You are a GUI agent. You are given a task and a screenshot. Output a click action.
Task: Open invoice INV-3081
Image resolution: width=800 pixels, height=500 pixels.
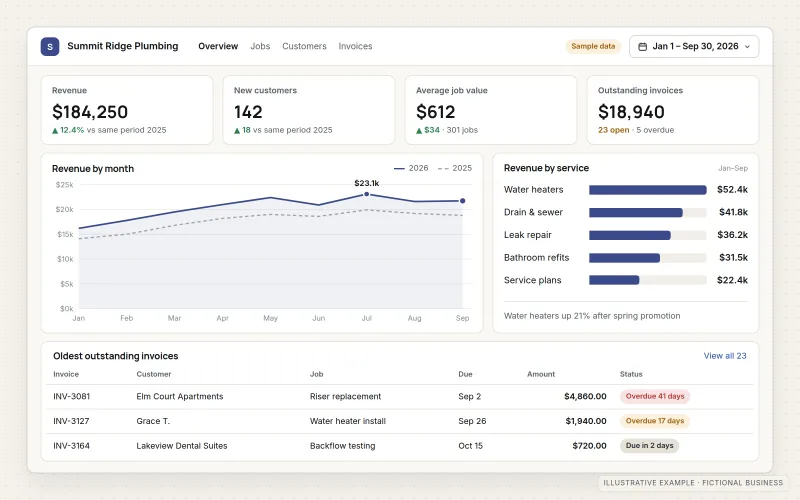(71, 396)
